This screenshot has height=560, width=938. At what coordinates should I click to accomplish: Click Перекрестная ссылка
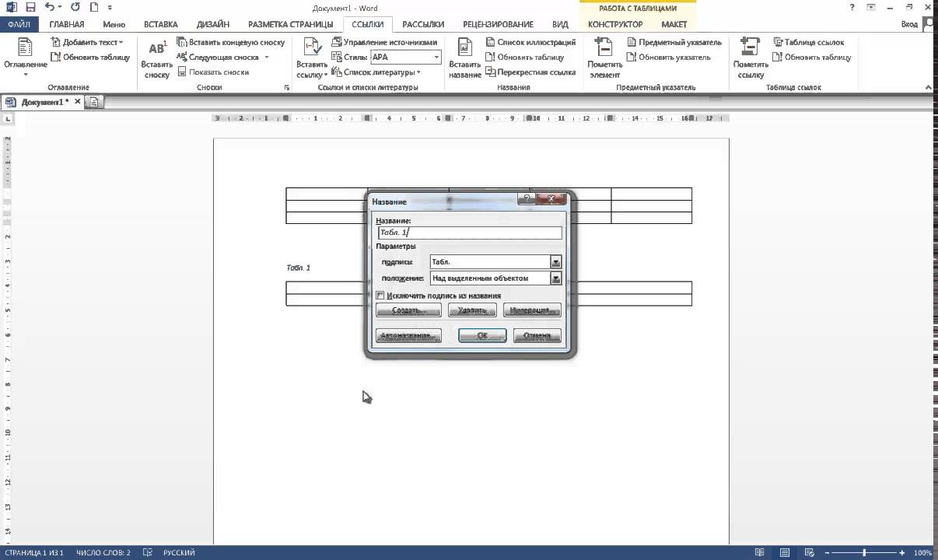coord(530,72)
